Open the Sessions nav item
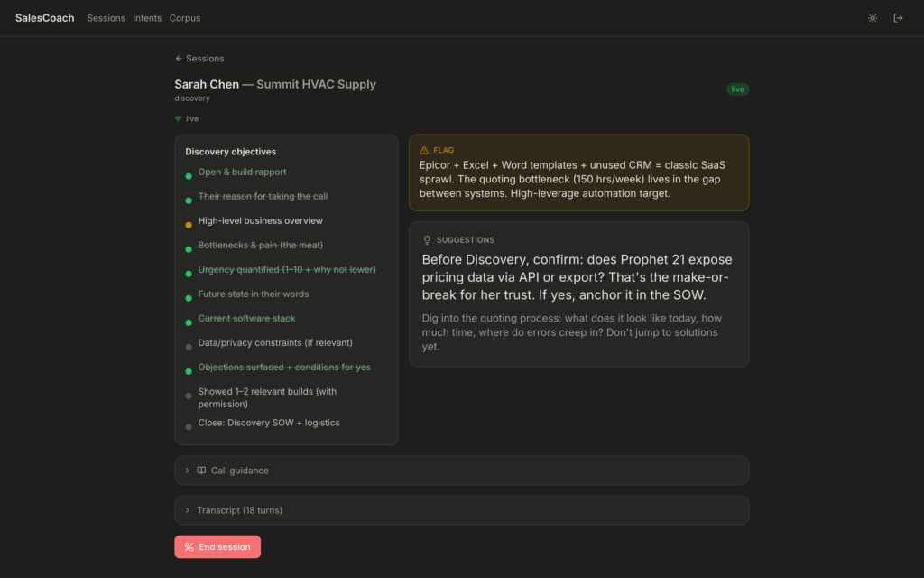This screenshot has height=578, width=924. (106, 18)
